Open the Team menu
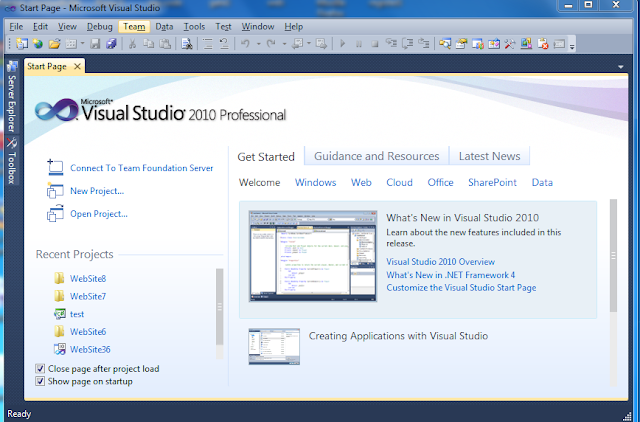Viewport: 640px width, 422px height. tap(134, 27)
